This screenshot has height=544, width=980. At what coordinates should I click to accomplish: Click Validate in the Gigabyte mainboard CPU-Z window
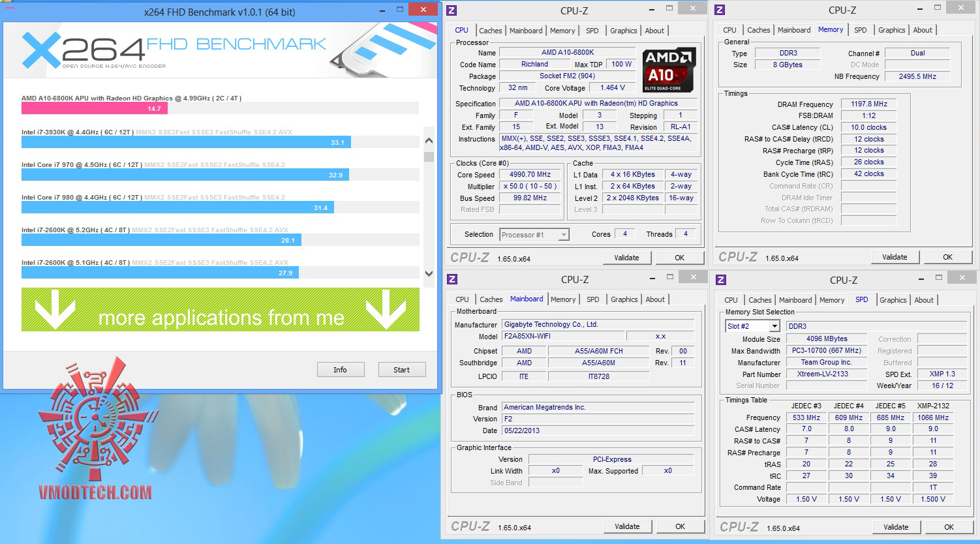point(627,526)
